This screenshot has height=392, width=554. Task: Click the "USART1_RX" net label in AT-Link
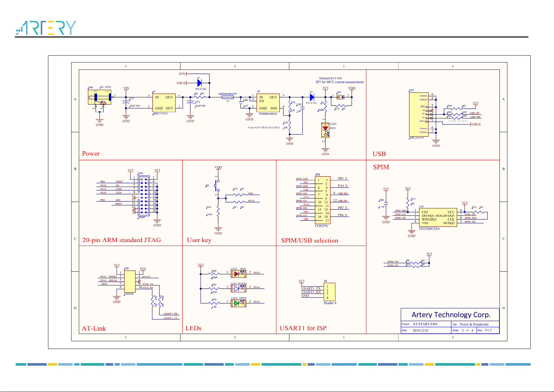[170, 314]
